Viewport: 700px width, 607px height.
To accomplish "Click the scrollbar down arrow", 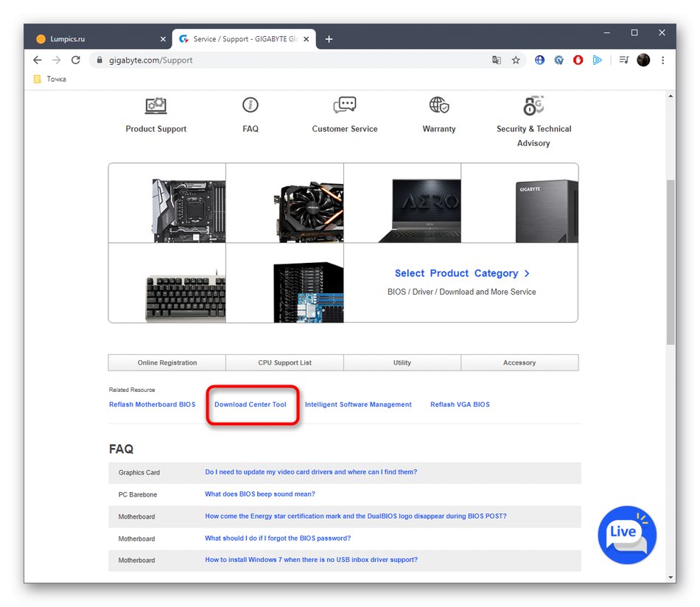I will 671,577.
